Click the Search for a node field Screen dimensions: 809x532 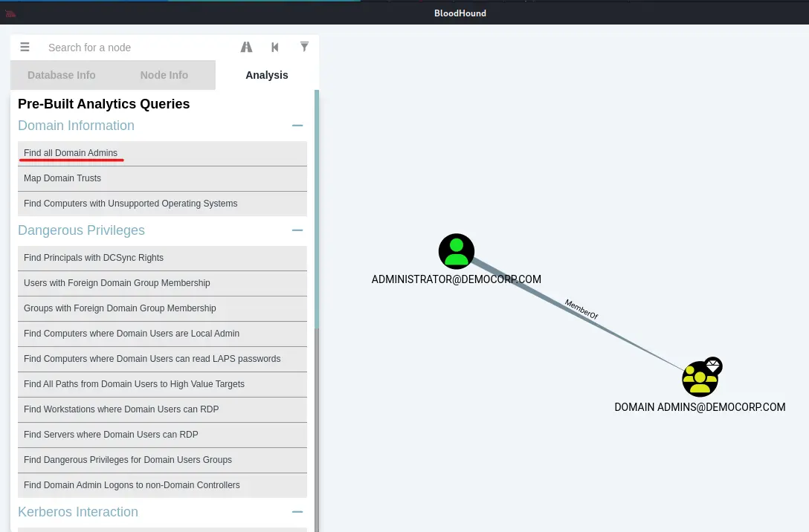[x=138, y=48]
